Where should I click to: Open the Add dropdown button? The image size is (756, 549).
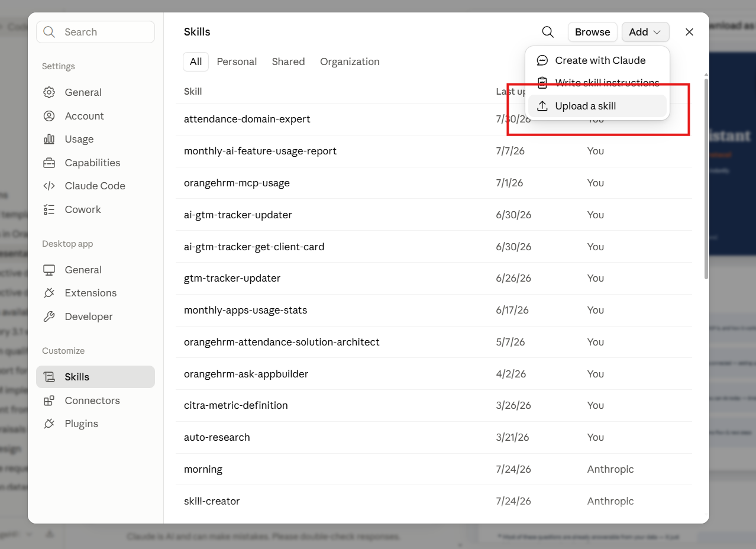pos(645,32)
